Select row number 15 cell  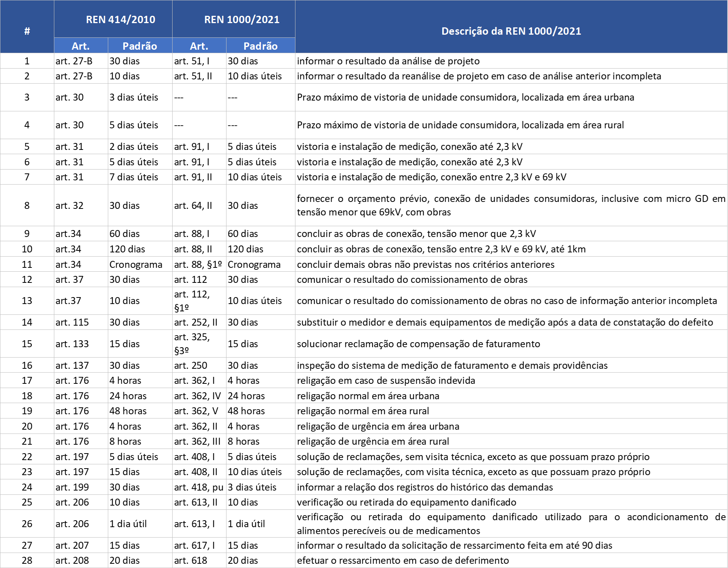point(27,344)
